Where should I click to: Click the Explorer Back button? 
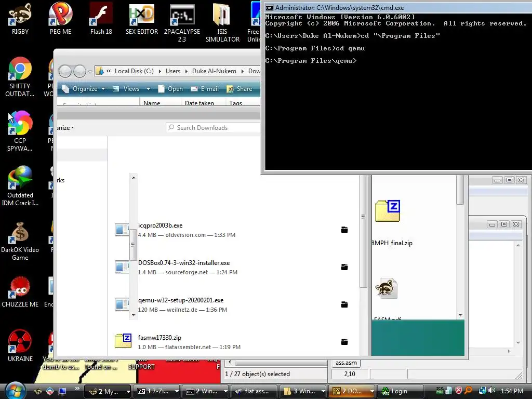click(x=65, y=71)
